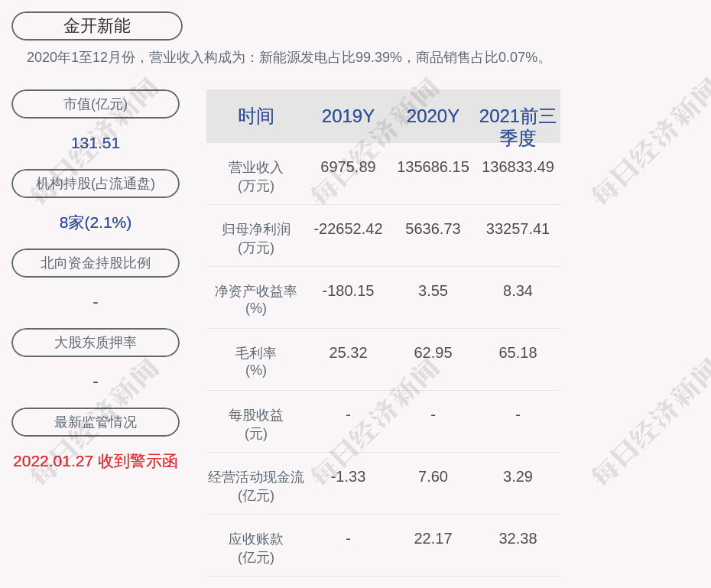Click the 2020Y column header
The image size is (711, 588).
[433, 116]
